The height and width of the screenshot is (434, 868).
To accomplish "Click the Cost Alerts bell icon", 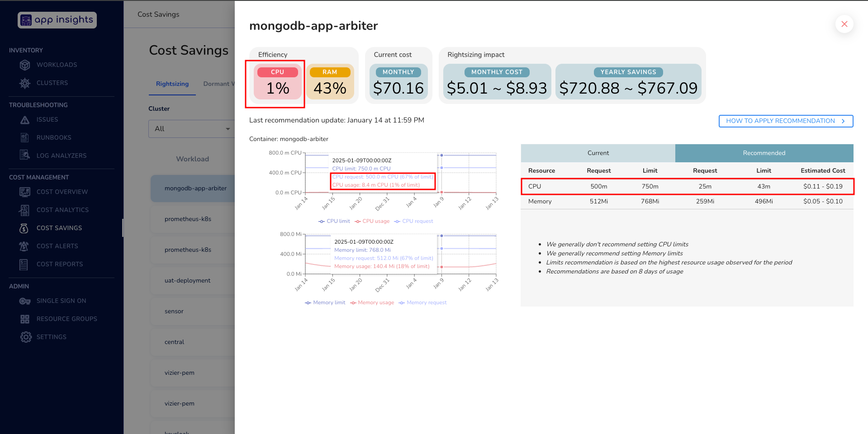I will point(24,246).
